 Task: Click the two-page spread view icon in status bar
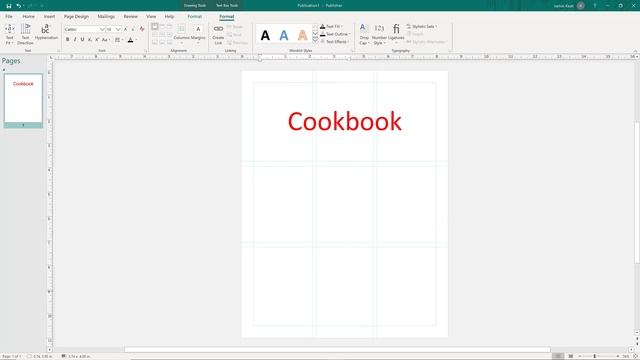pyautogui.click(x=571, y=356)
